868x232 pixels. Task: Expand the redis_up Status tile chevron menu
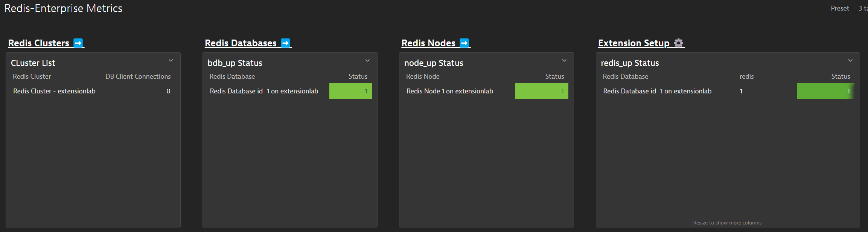pos(850,61)
